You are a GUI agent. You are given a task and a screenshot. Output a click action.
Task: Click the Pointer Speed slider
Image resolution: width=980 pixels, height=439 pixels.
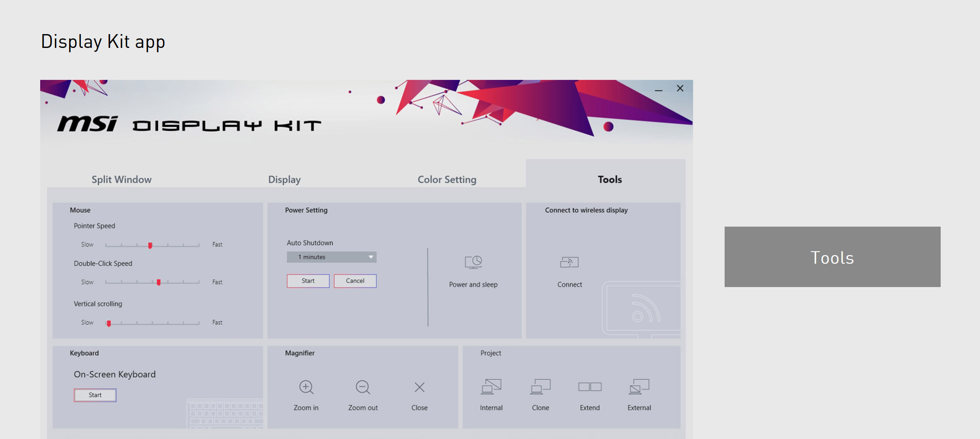click(152, 245)
